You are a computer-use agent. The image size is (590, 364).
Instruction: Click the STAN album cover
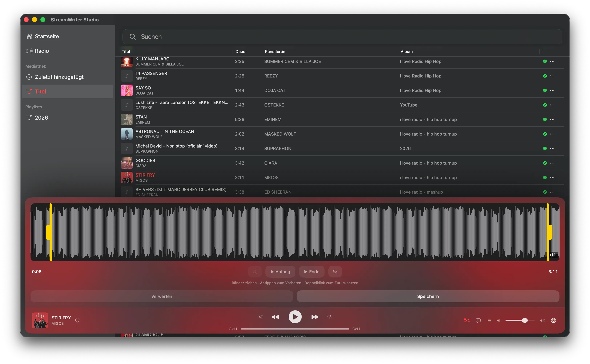127,119
